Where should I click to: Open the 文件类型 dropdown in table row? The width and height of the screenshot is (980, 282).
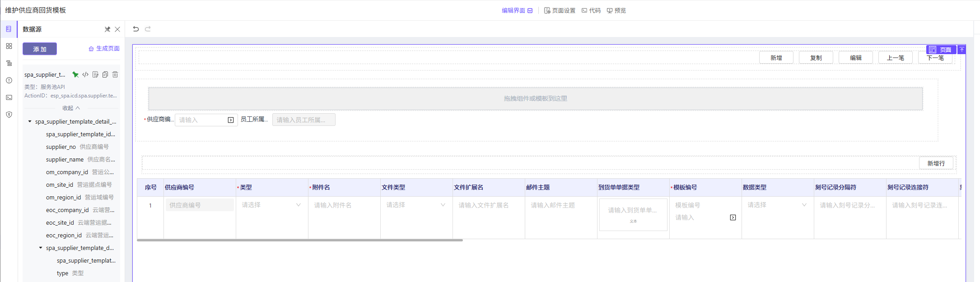416,205
